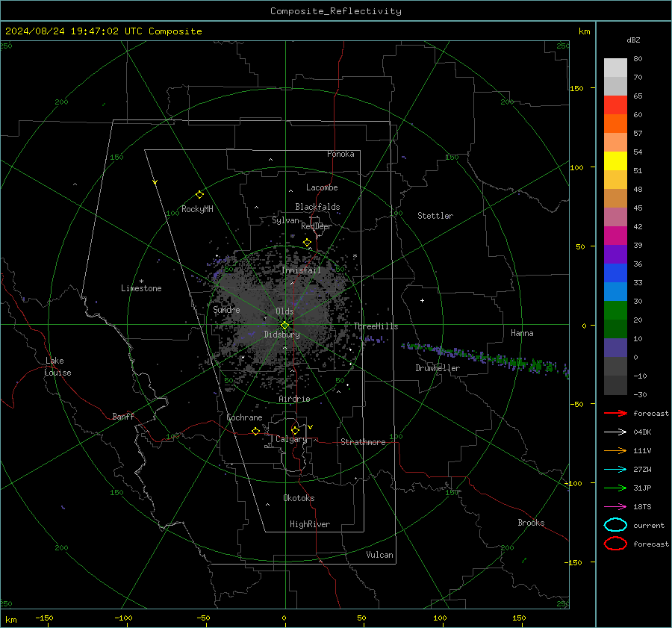Click the Stettler city label

tap(435, 216)
